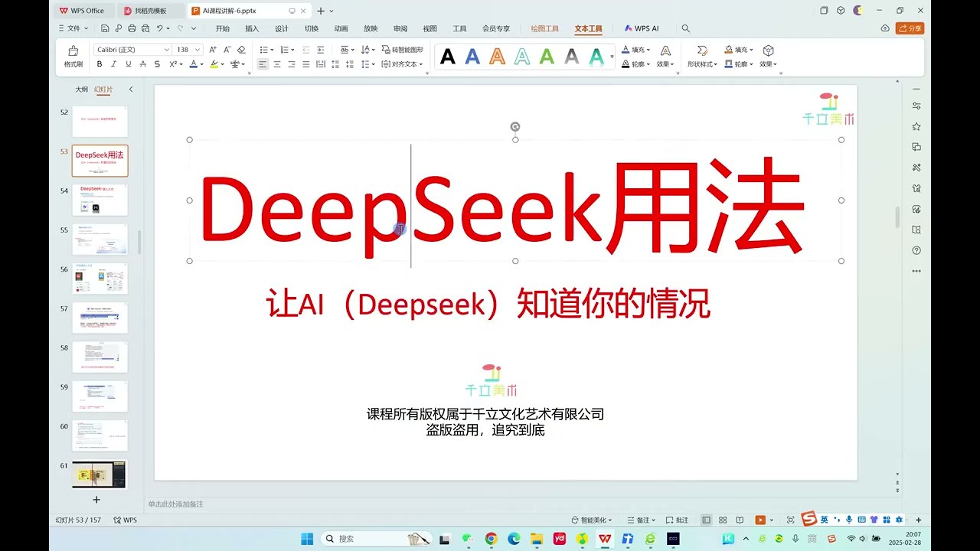
Task: Expand the text style presets gallery
Action: [612, 57]
